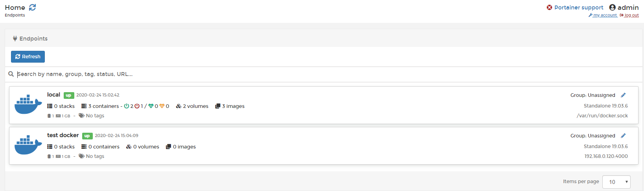Edit the test docker endpoint via pencil icon
Screen dimensions: 644x191
(x=623, y=136)
